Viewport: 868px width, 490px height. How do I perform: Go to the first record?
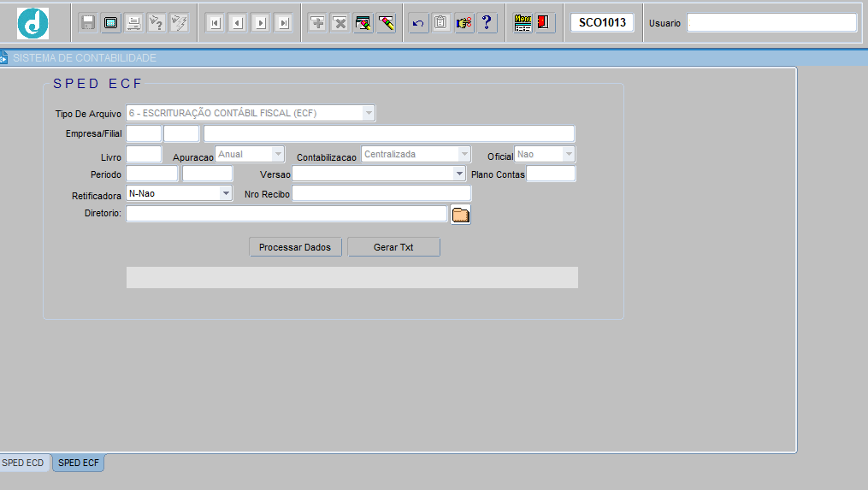215,23
